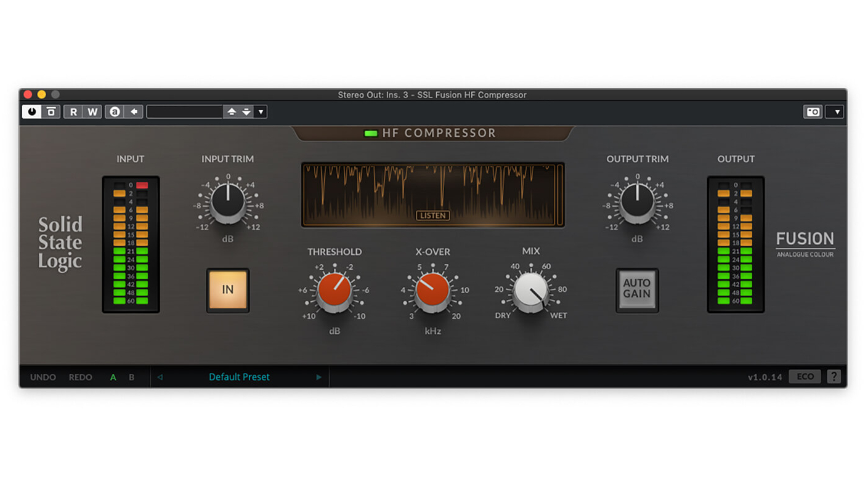This screenshot has height=484, width=868.
Task: Click the v1.0.14 version text
Action: [x=765, y=377]
